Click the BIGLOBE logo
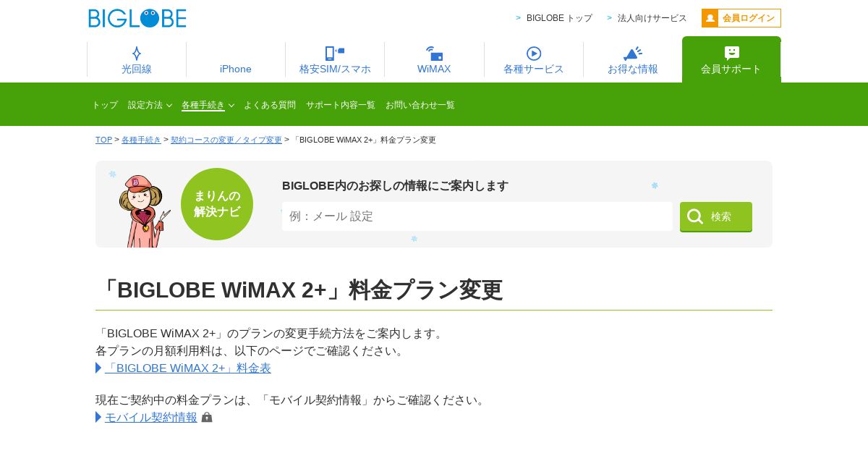868x456 pixels. click(x=137, y=18)
